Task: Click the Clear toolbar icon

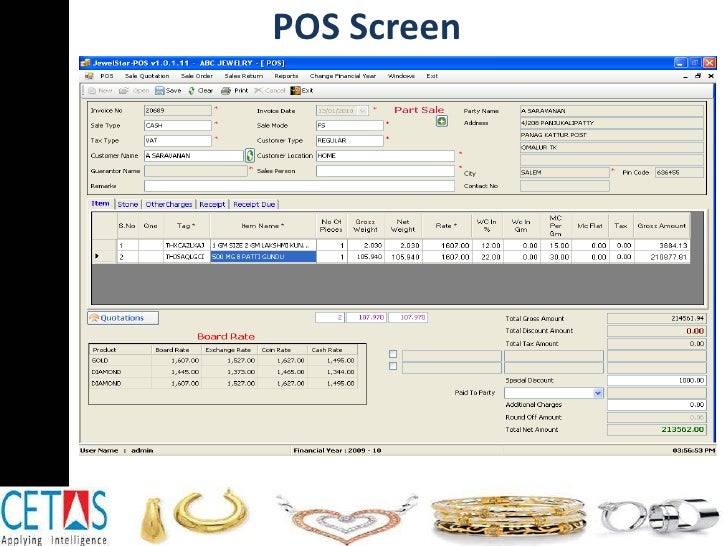Action: tap(192, 90)
